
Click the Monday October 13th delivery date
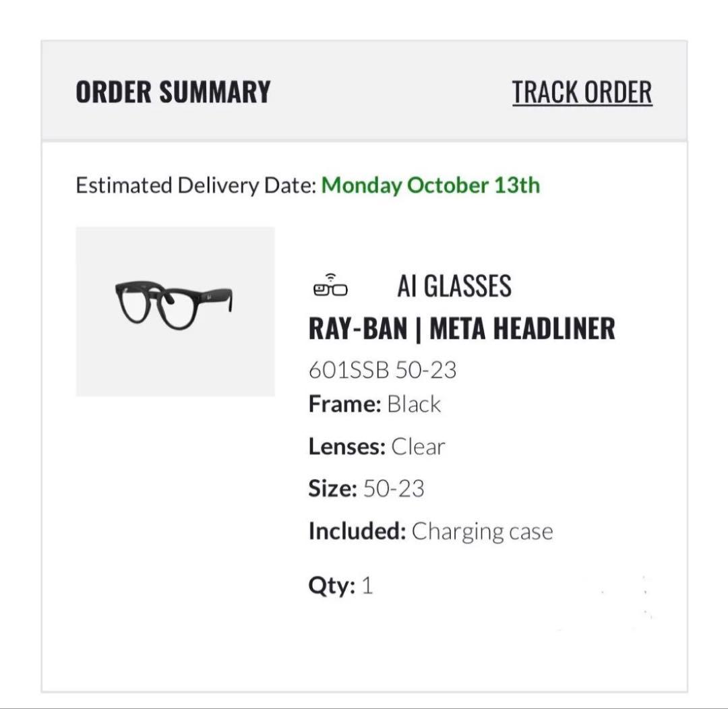pyautogui.click(x=430, y=185)
